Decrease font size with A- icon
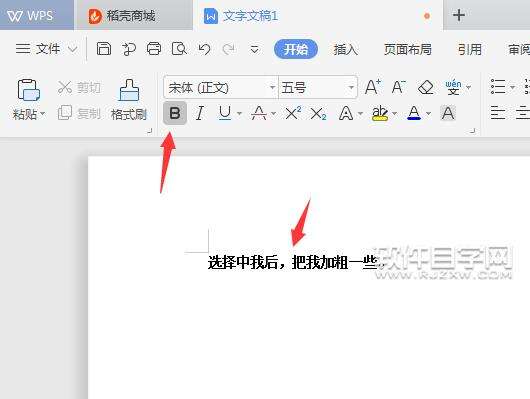This screenshot has height=399, width=530. tap(399, 87)
